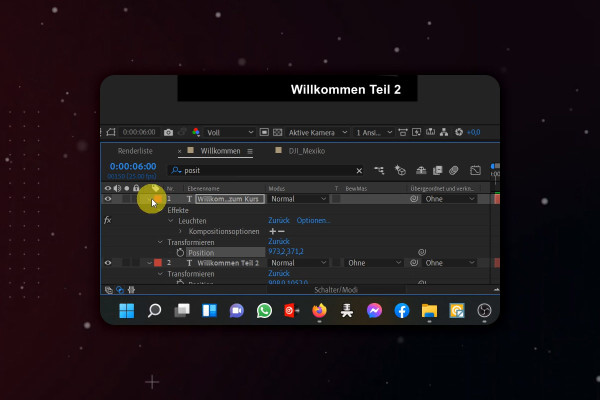Click the current time 0:00:06:00 in timeline
This screenshot has width=600, height=400.
click(133, 167)
